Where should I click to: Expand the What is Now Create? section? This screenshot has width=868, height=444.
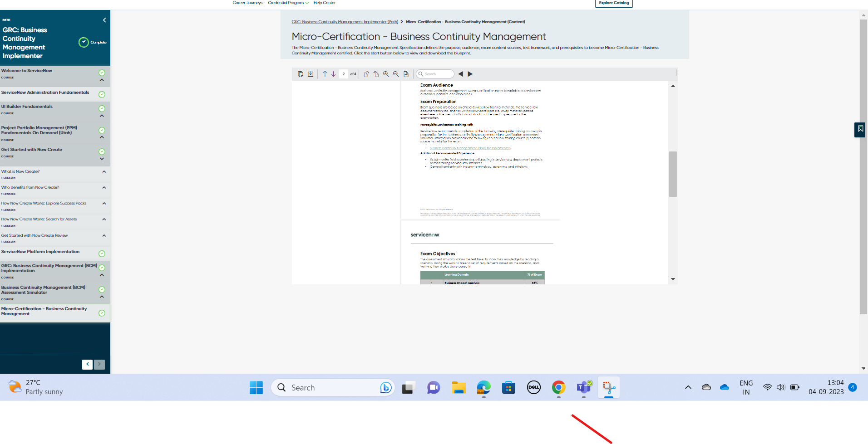(104, 172)
